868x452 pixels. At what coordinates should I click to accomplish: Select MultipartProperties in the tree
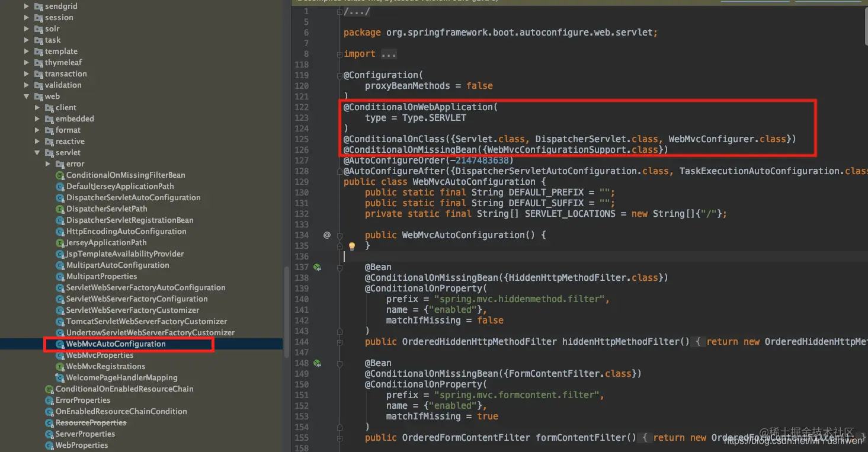(x=101, y=277)
